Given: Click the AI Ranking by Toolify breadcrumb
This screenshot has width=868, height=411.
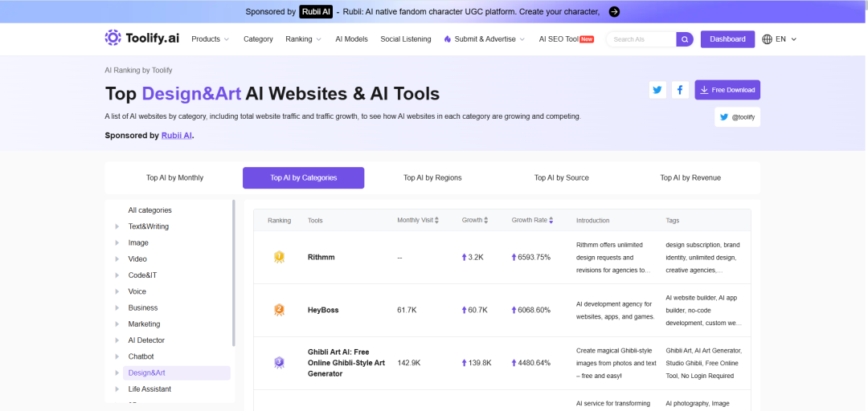Looking at the screenshot, I should [138, 71].
